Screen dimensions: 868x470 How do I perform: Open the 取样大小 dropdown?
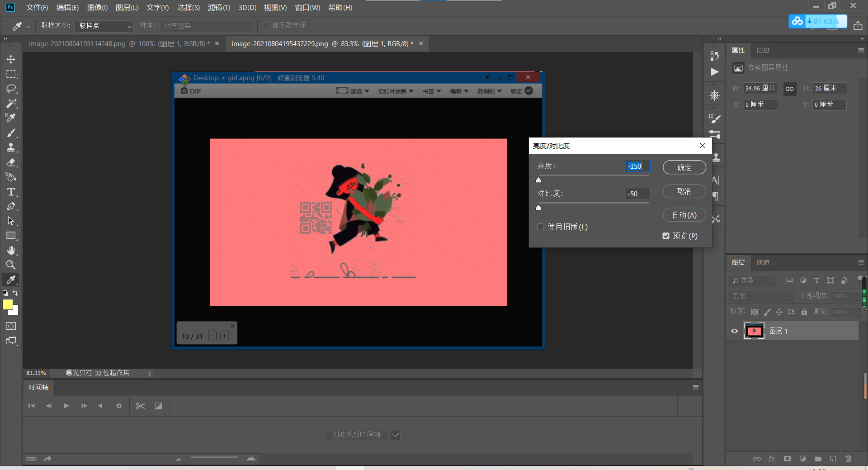(x=104, y=26)
